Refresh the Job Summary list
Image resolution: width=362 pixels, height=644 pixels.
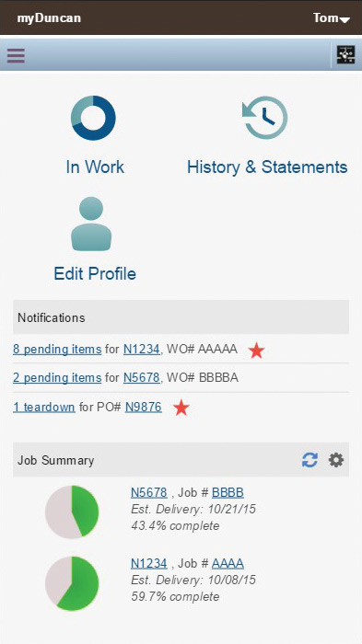click(309, 460)
